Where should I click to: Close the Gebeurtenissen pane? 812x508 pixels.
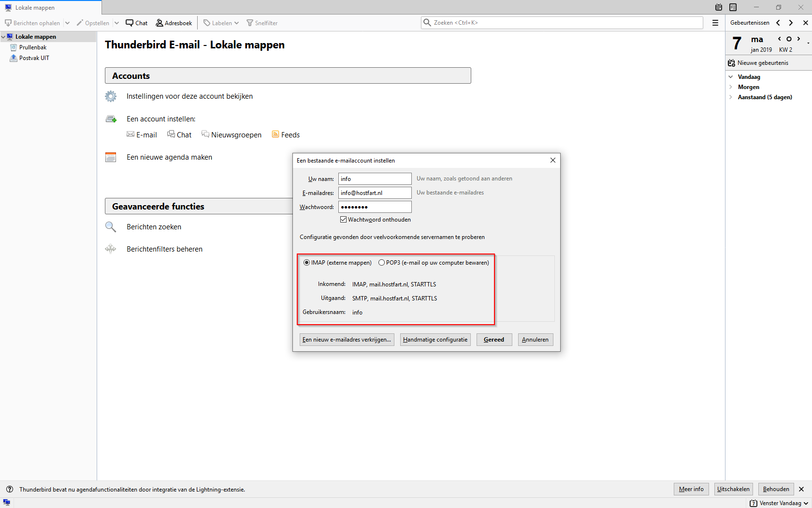point(805,23)
